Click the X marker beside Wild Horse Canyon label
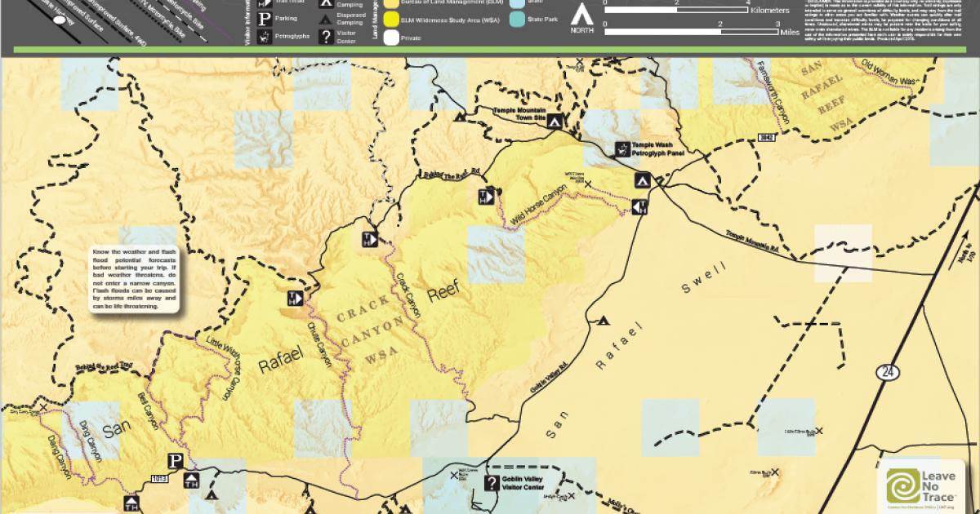The image size is (980, 514). point(588,184)
